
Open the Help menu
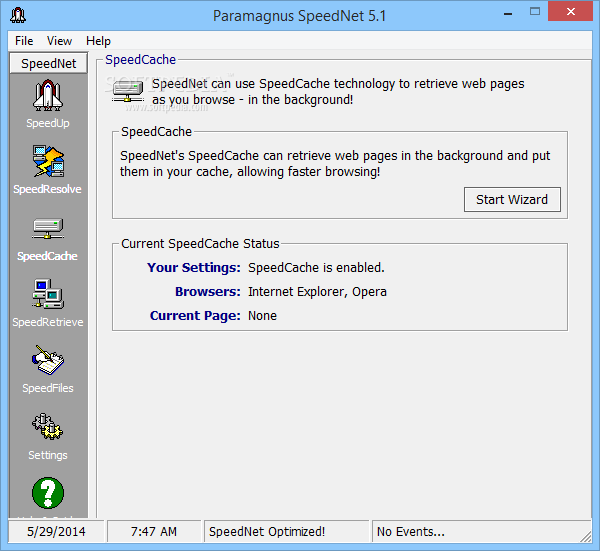click(x=98, y=41)
